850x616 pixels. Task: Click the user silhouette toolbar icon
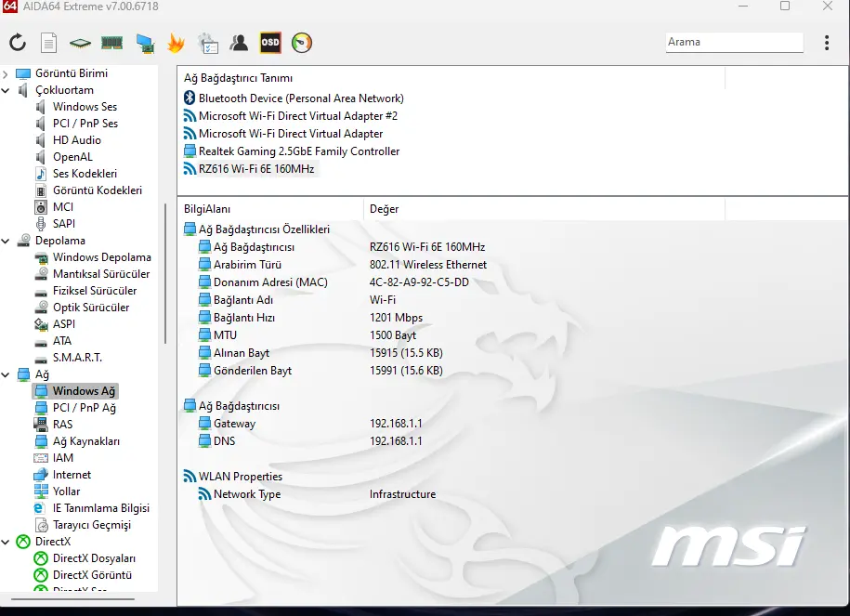pos(239,43)
